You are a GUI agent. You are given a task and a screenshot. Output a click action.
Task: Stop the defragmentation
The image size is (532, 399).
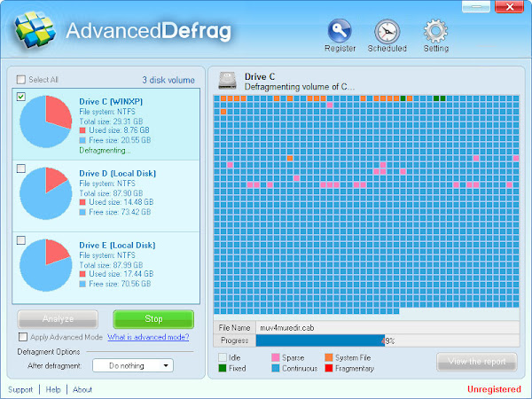(x=153, y=319)
